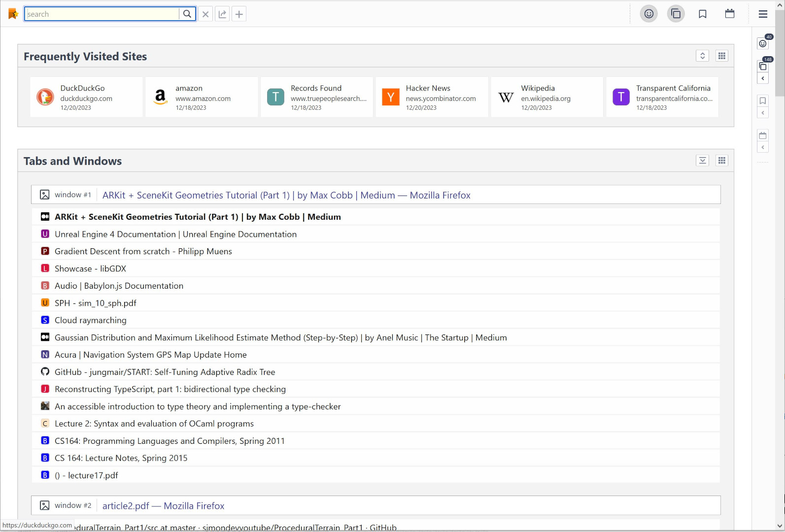The height and width of the screenshot is (532, 785).
Task: Expand sidebar bookmark section chevron
Action: (x=763, y=113)
